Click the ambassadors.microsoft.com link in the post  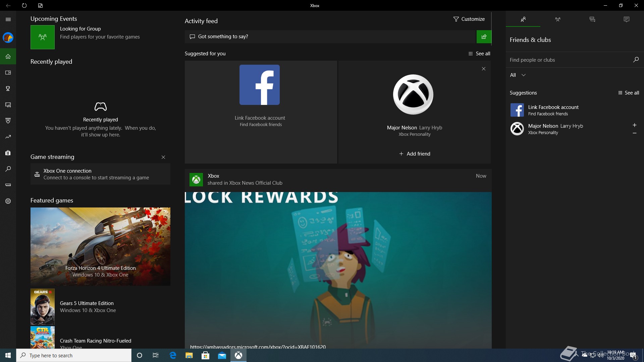258,347
